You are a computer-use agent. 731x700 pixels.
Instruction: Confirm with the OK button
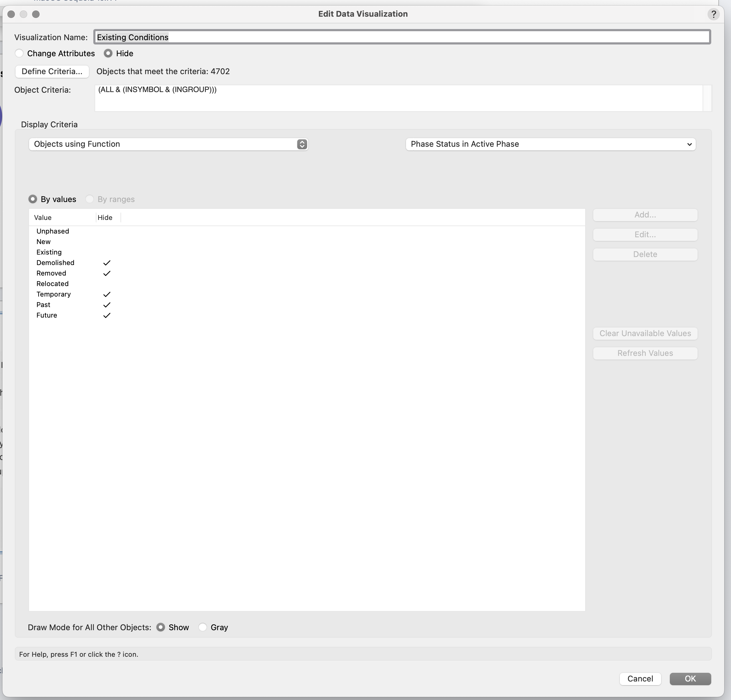click(690, 679)
